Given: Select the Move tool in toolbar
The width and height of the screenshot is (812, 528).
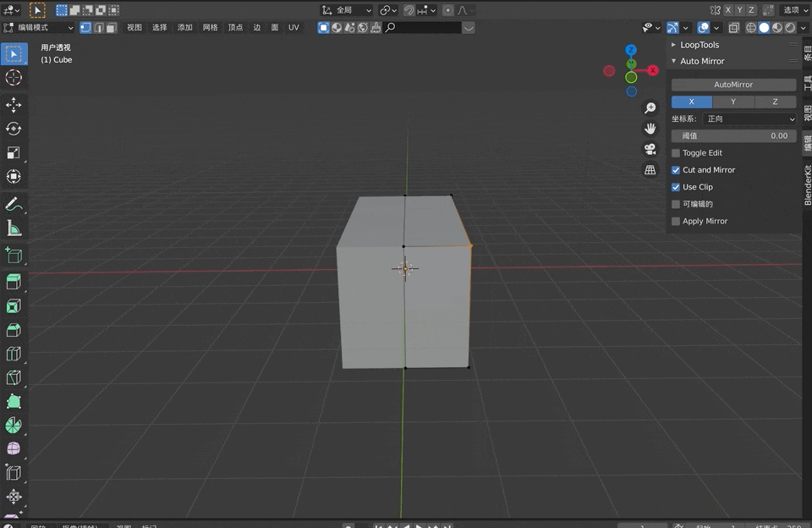Looking at the screenshot, I should point(14,105).
